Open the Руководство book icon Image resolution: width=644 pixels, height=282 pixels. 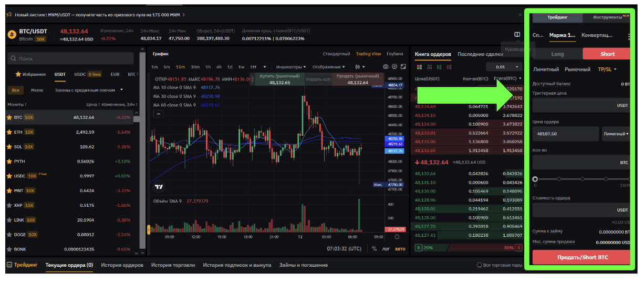pos(517,35)
